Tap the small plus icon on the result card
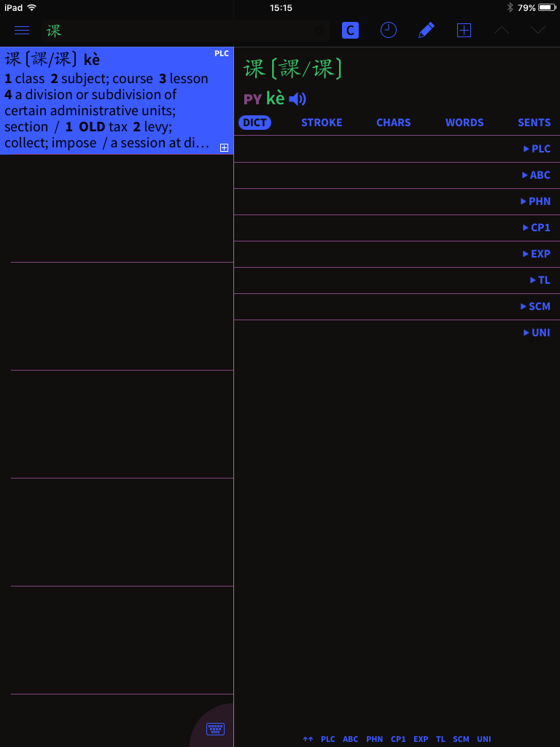Viewport: 560px width, 747px height. (225, 147)
